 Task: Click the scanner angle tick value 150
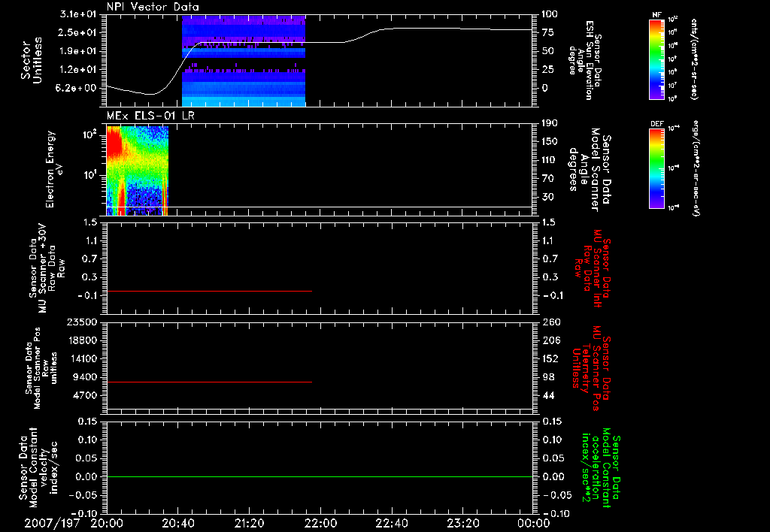tap(550, 142)
